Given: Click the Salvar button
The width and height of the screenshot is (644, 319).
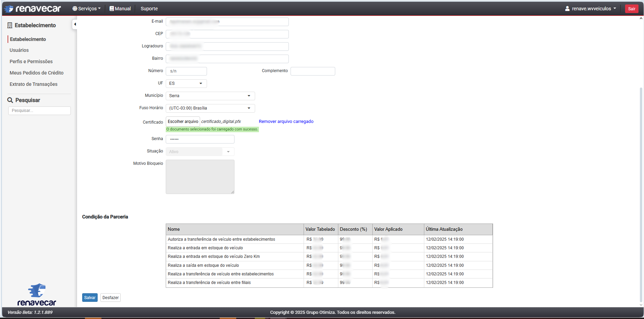Looking at the screenshot, I should coord(90,298).
